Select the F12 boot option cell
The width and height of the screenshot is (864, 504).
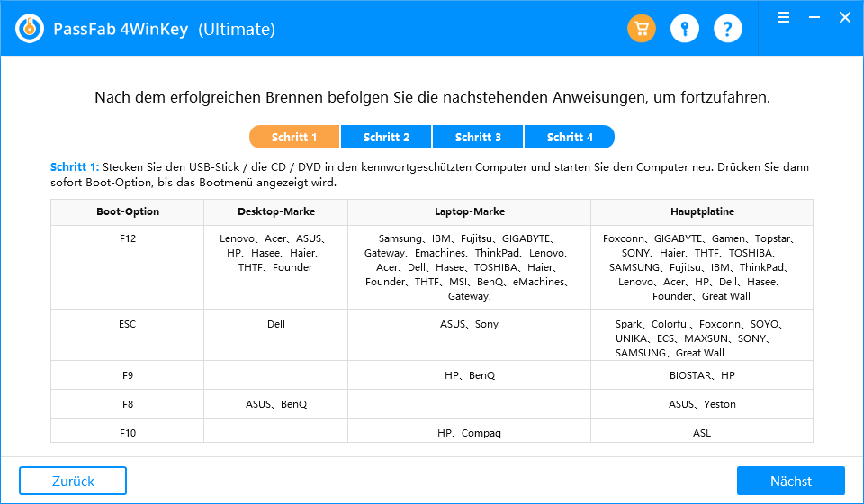[x=127, y=267]
